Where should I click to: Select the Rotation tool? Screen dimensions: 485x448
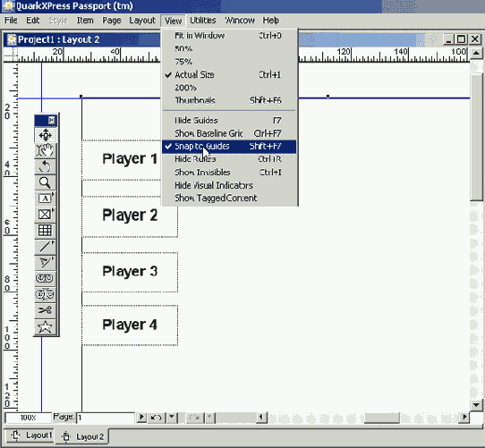(x=45, y=166)
